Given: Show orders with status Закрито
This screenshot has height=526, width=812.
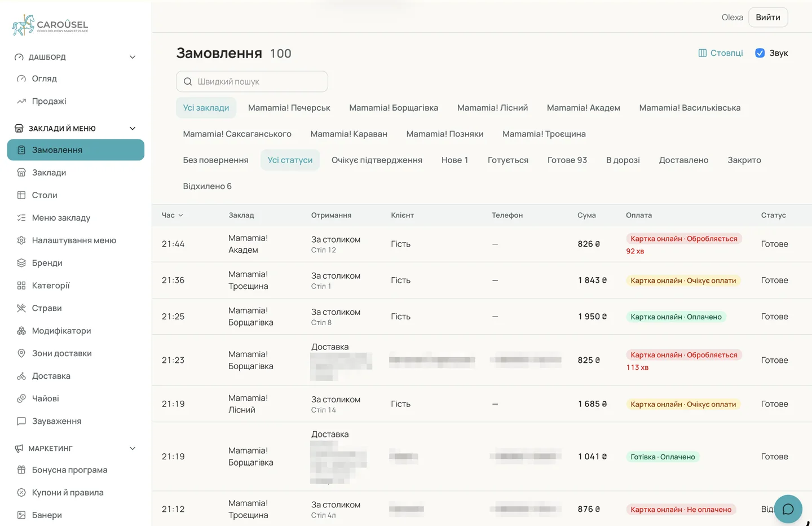Looking at the screenshot, I should point(744,160).
